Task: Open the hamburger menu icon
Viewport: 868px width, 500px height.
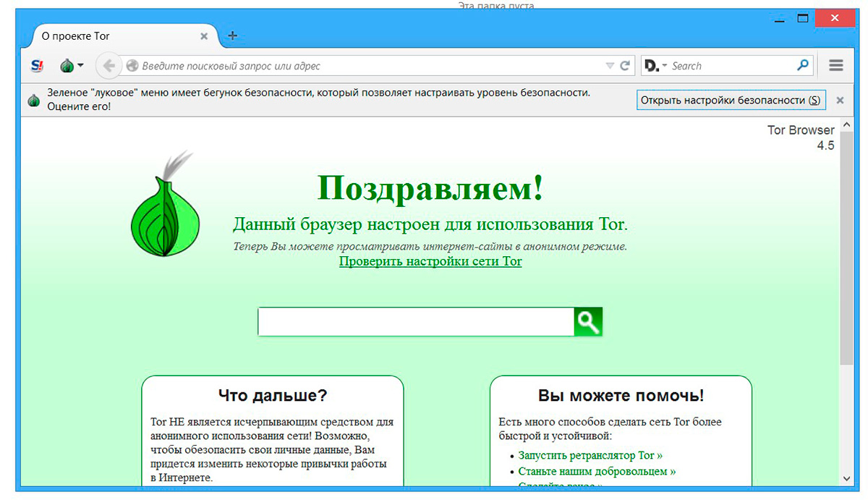Action: pos(835,65)
